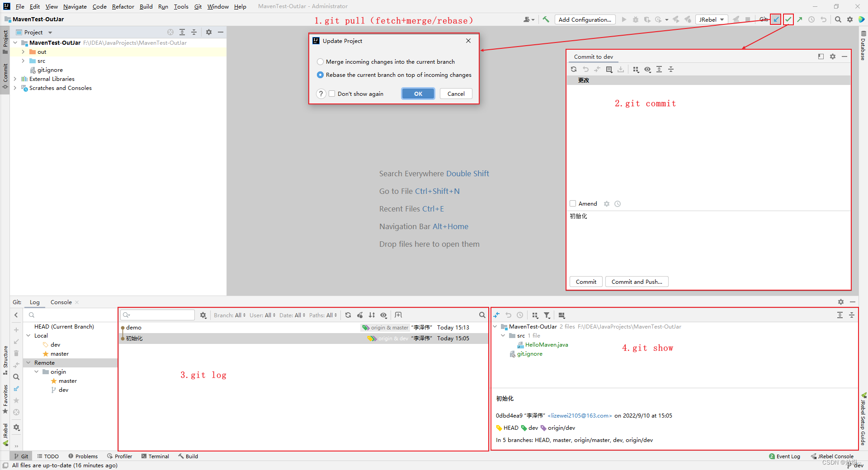Click Git log search options gear icon

point(203,315)
